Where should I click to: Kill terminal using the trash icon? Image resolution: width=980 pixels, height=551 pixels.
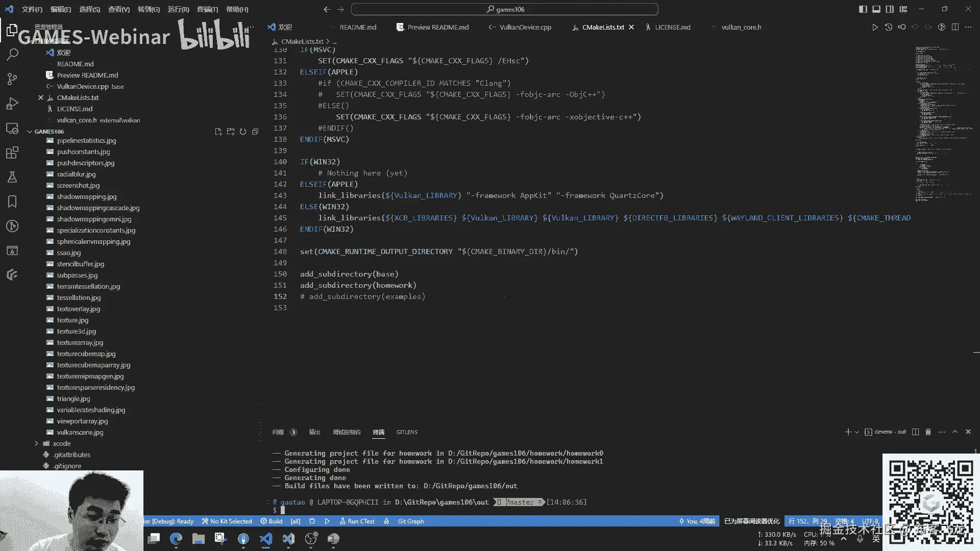tap(928, 432)
